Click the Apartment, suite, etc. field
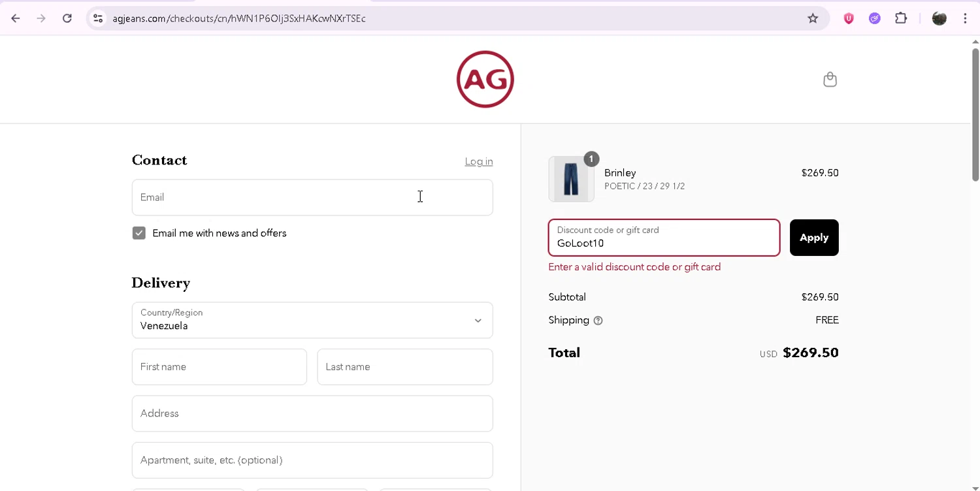Viewport: 980px width, 491px height. tap(312, 460)
